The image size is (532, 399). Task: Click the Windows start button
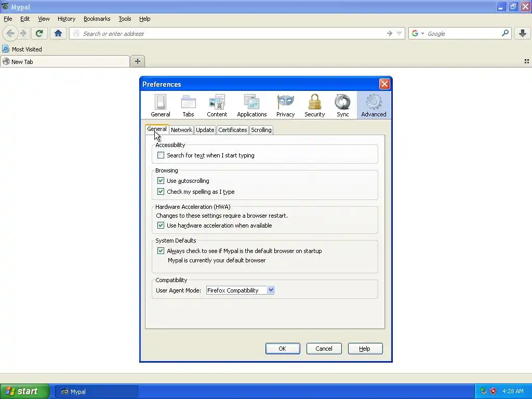[x=24, y=391]
